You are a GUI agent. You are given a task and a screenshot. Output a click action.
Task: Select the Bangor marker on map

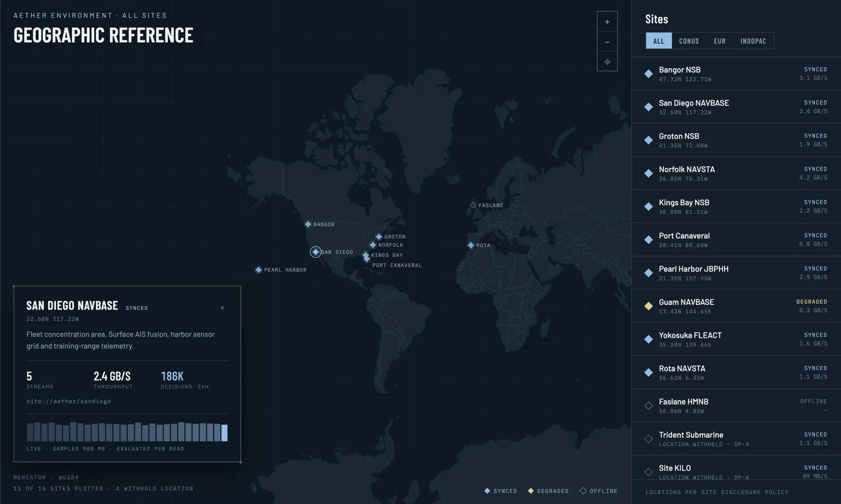308,224
